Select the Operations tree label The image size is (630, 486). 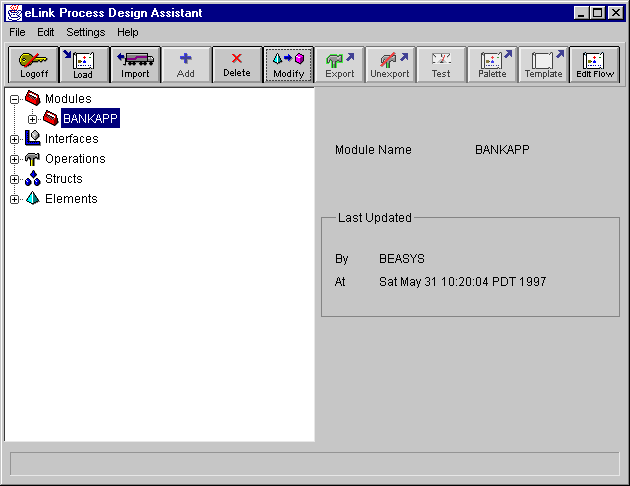(x=75, y=159)
